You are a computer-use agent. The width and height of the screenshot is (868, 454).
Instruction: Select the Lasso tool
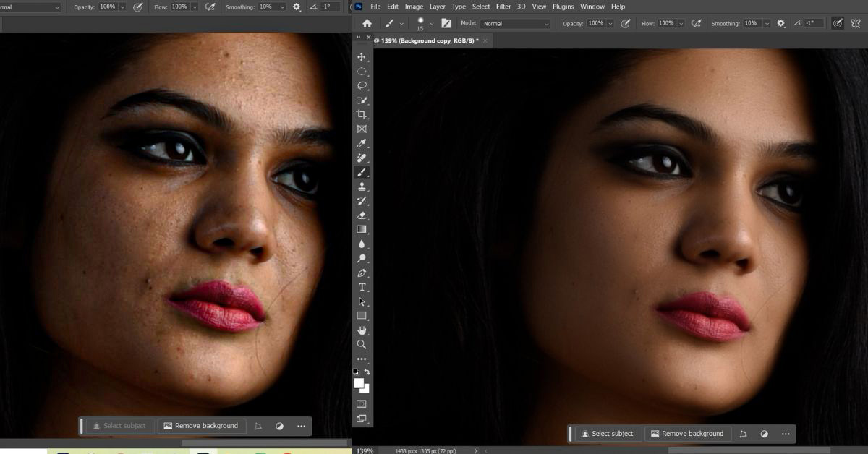click(x=362, y=86)
